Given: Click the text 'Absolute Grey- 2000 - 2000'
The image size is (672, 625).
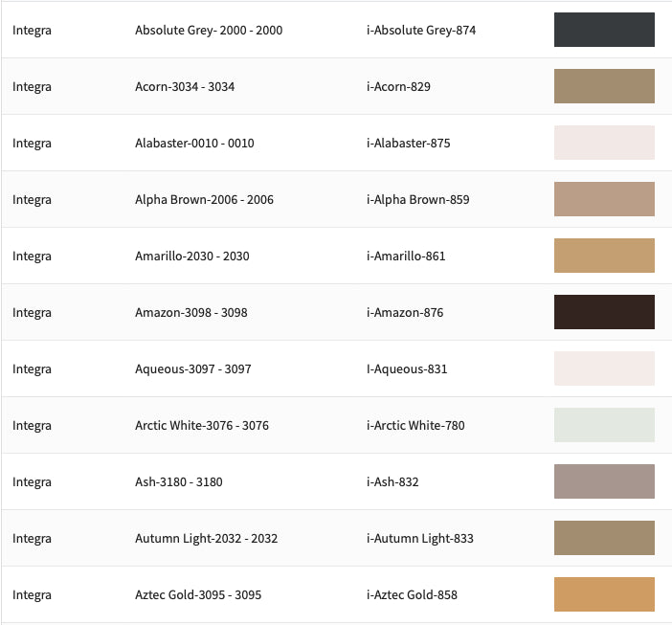Looking at the screenshot, I should [x=209, y=31].
